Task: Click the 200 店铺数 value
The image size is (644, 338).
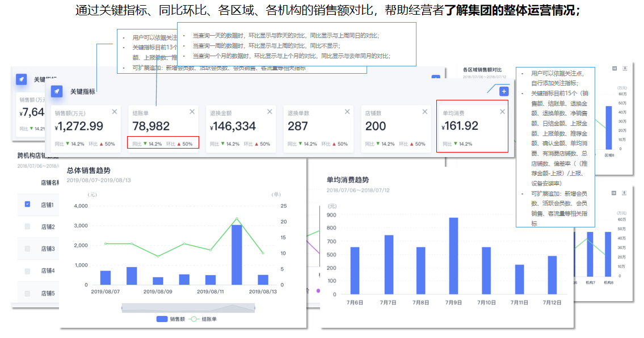Action: [x=376, y=126]
